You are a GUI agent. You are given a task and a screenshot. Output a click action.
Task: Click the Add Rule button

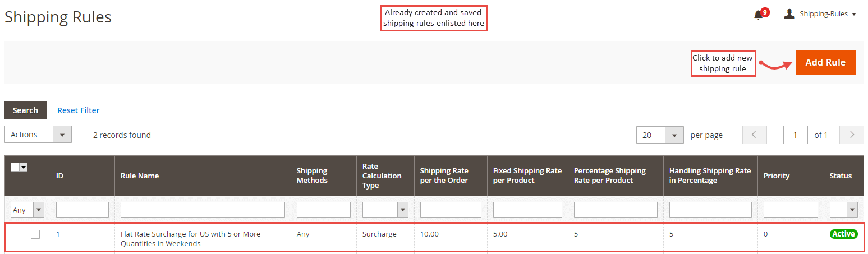(x=825, y=62)
